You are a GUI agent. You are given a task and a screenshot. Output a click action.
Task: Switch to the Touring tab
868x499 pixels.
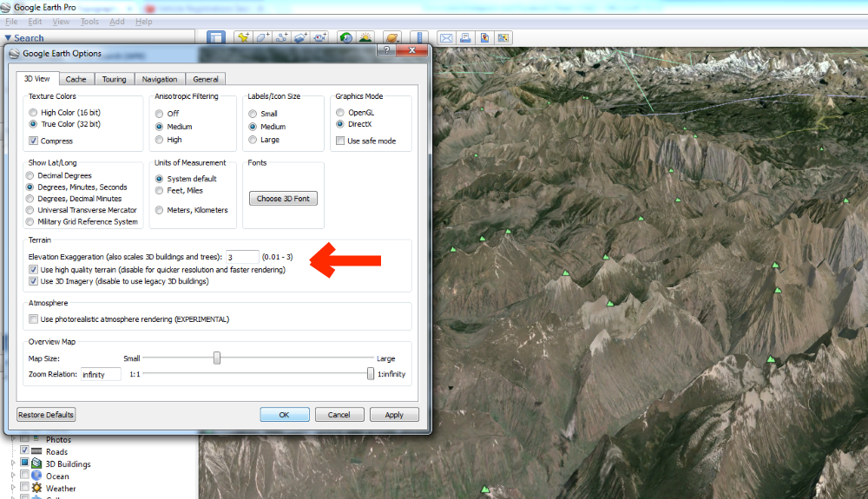click(114, 79)
